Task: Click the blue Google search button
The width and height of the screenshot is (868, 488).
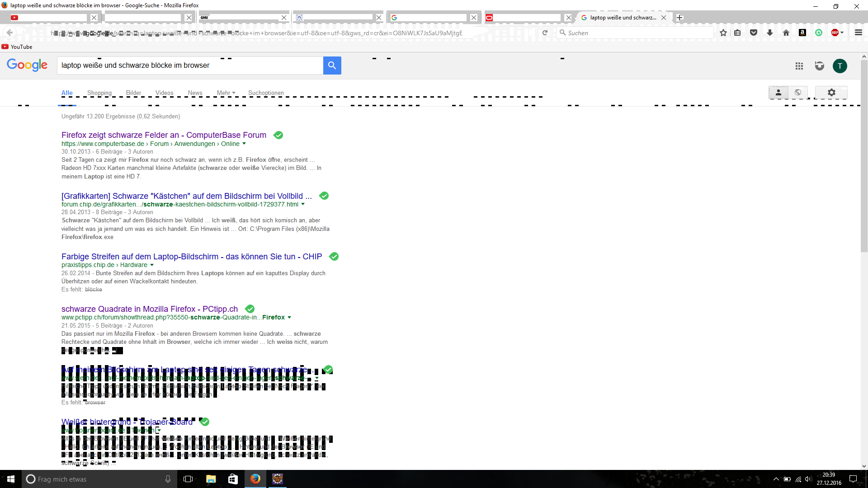Action: (x=332, y=66)
